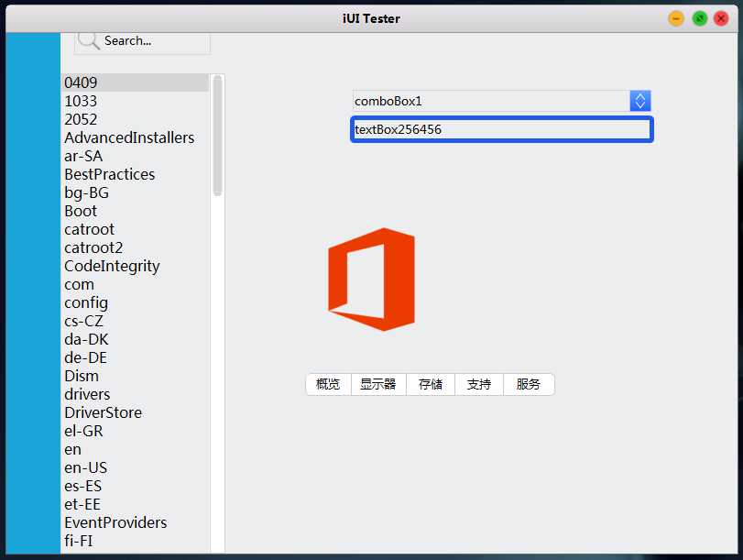Switch to the 服务 tab

(529, 384)
